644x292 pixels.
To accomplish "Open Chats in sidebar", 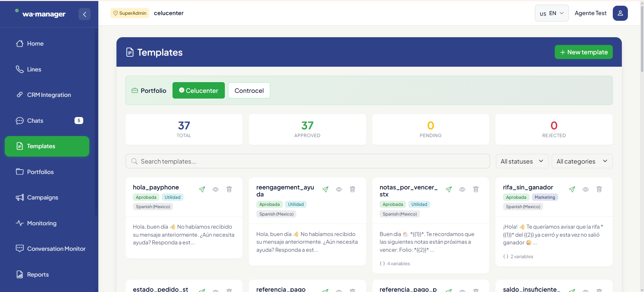I will (x=47, y=121).
